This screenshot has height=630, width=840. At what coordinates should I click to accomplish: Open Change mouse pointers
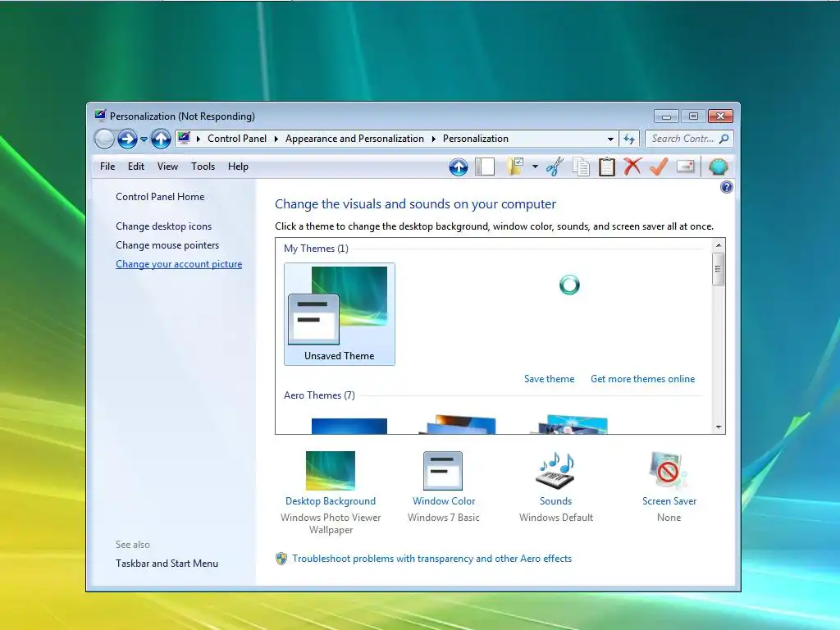[x=167, y=244]
